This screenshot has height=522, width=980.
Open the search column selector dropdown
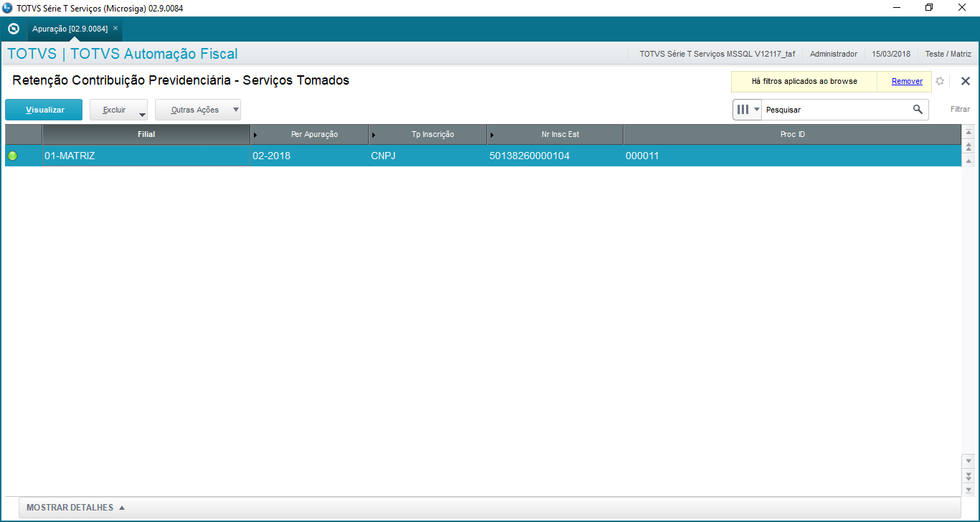tap(748, 110)
